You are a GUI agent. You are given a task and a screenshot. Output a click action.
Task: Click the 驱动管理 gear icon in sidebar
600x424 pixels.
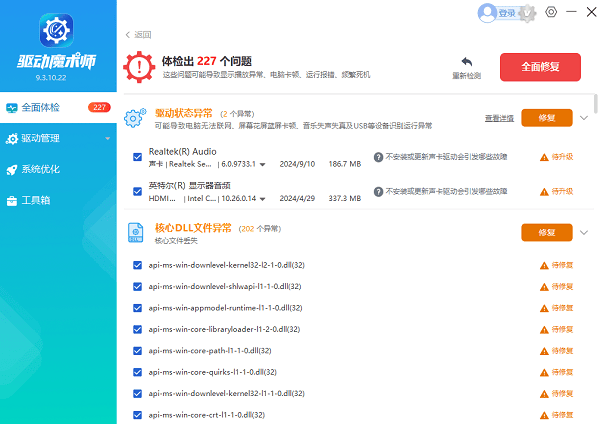[x=11, y=139]
